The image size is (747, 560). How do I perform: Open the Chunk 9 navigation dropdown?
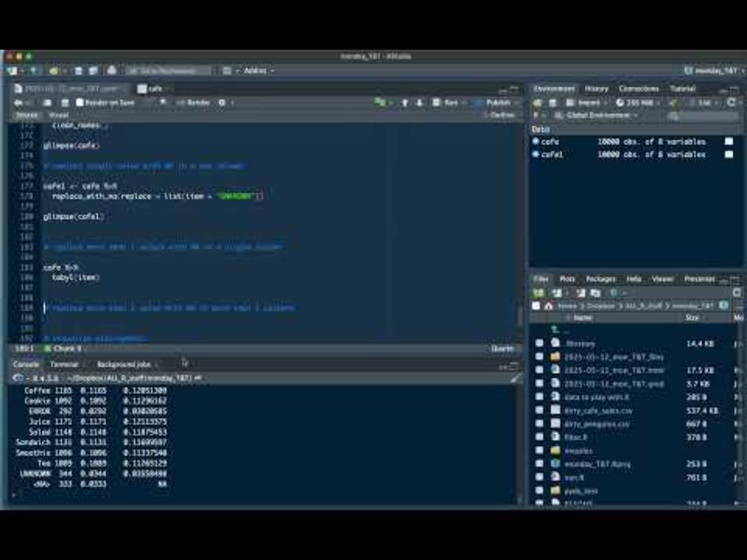pos(66,349)
